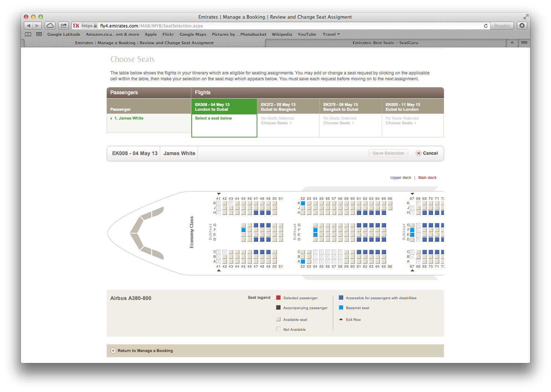The width and height of the screenshot is (551, 392).
Task: Click the blue Accessible for passengers legend swatch
Action: [x=341, y=297]
